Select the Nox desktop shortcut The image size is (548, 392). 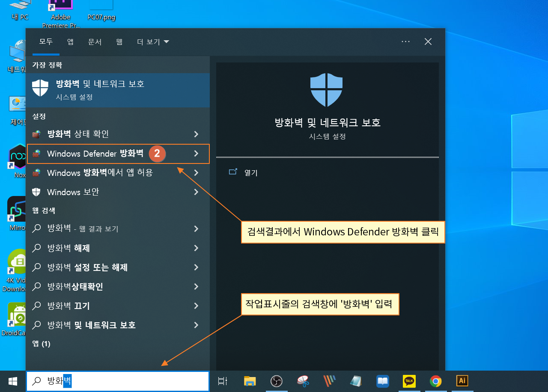(18, 162)
